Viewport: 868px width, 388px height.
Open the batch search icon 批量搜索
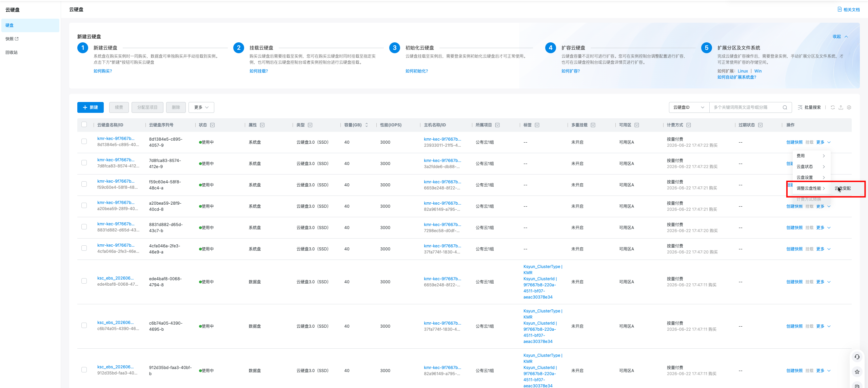809,107
